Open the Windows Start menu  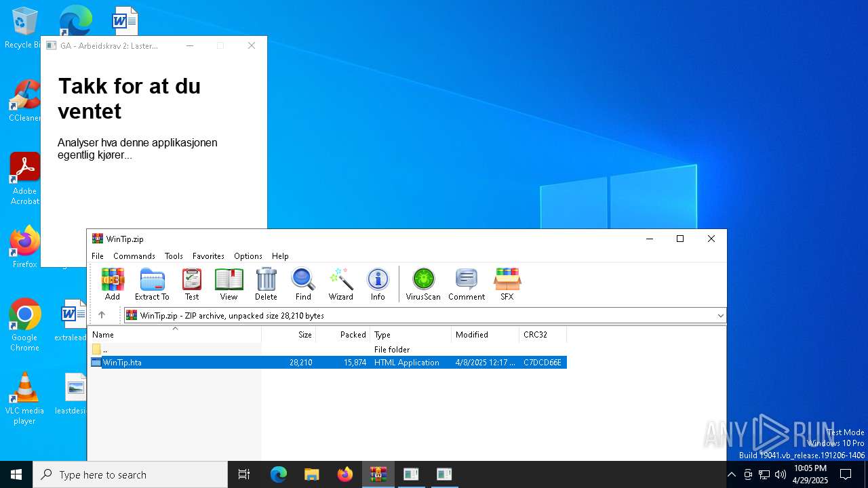pos(16,474)
